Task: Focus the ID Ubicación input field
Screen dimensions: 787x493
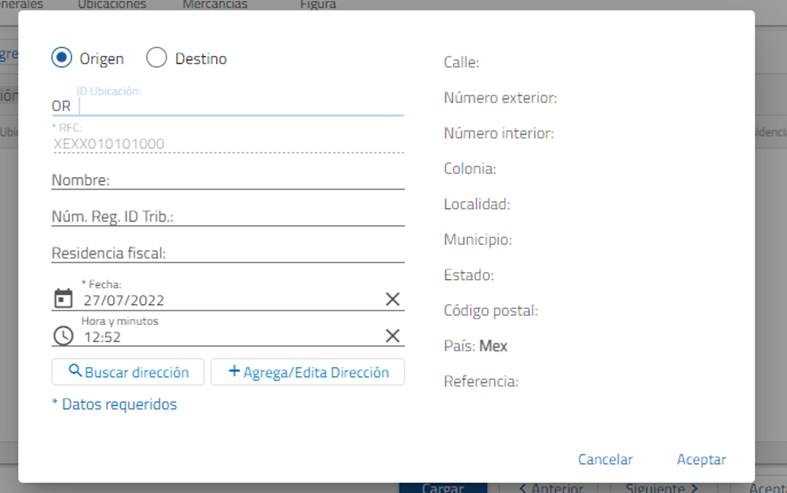Action: point(240,104)
